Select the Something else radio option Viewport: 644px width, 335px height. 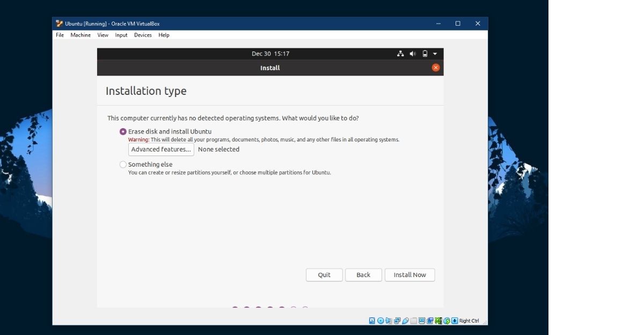coord(123,165)
